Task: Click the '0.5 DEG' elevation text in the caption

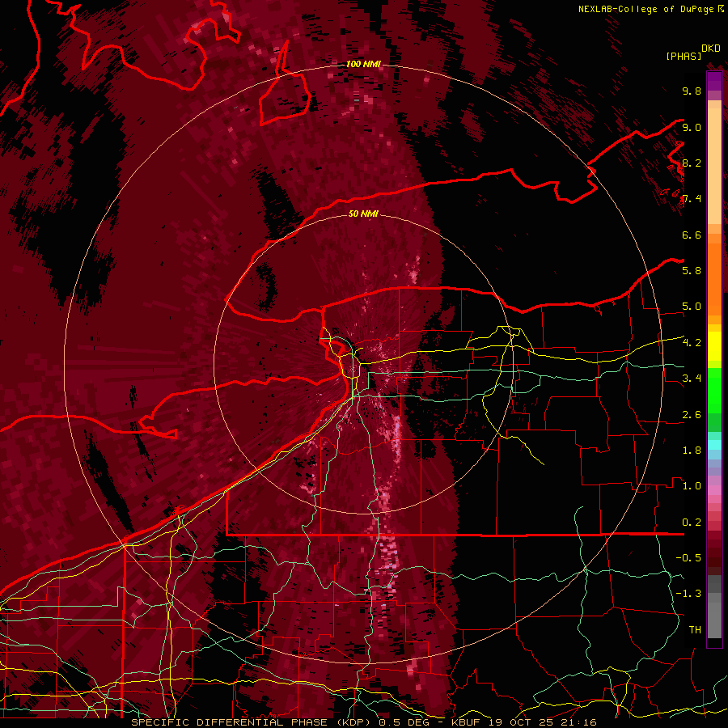Action: click(x=404, y=722)
